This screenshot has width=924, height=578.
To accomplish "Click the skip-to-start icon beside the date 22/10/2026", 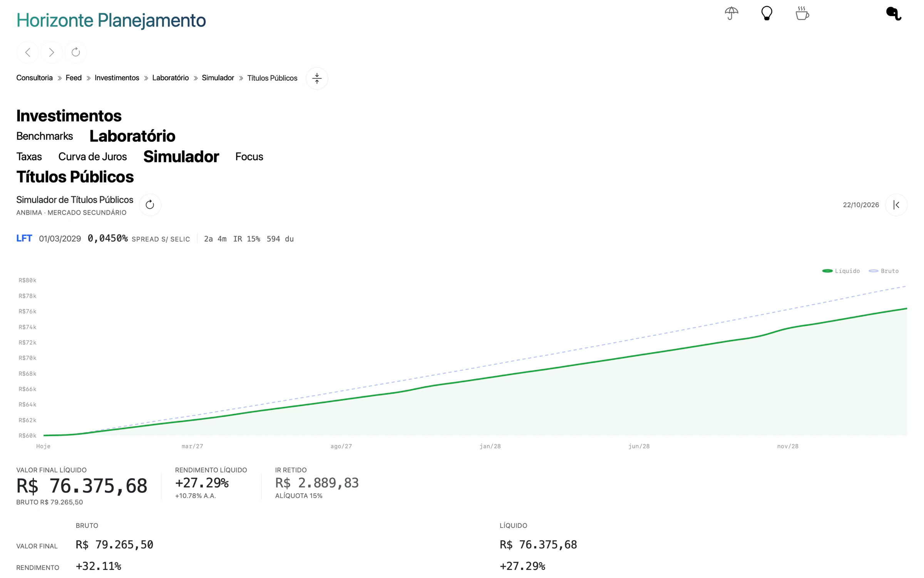I will point(896,205).
